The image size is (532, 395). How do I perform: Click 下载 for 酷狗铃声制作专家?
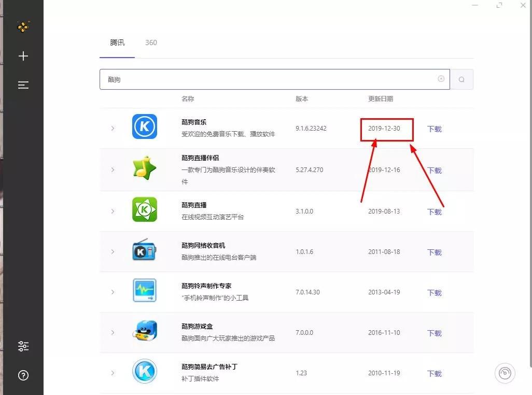point(434,292)
